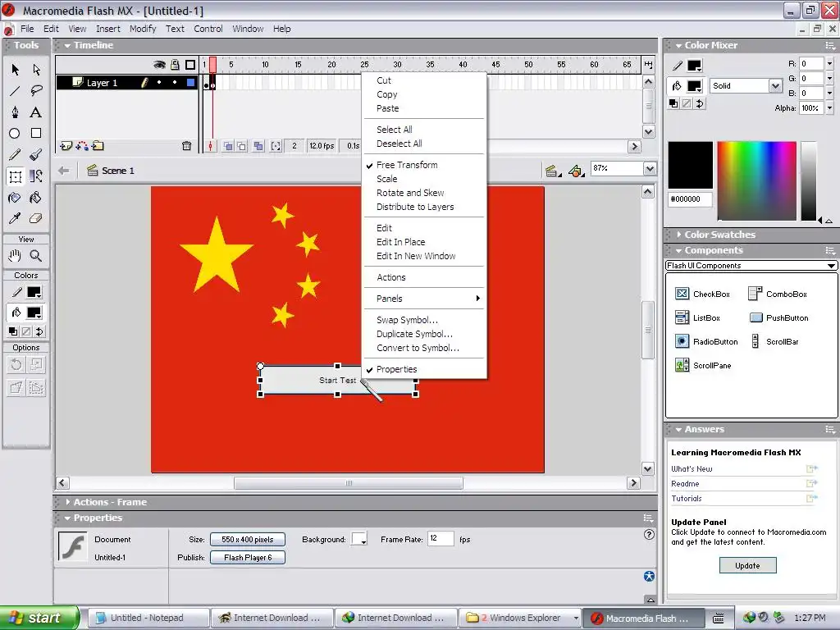This screenshot has width=840, height=630.
Task: Click the hex color #000000 field
Action: [x=690, y=199]
